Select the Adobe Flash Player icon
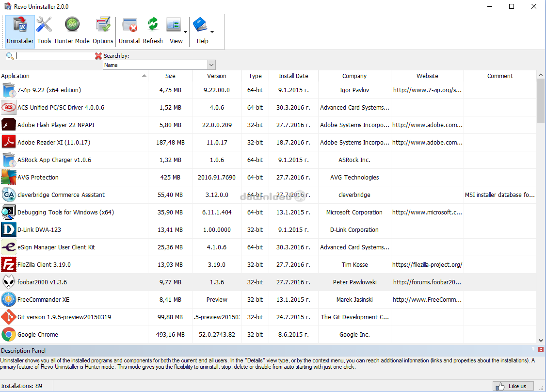This screenshot has height=392, width=546. click(9, 125)
